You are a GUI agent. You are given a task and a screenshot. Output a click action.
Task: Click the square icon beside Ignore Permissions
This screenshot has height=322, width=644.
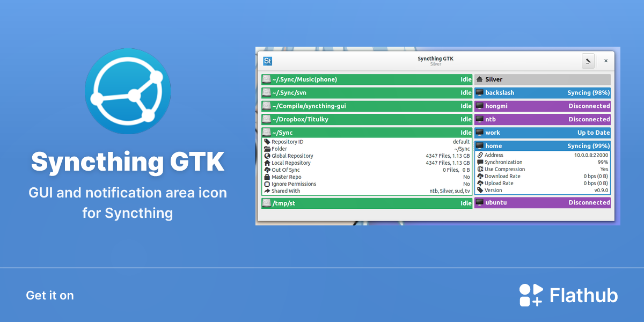267,184
